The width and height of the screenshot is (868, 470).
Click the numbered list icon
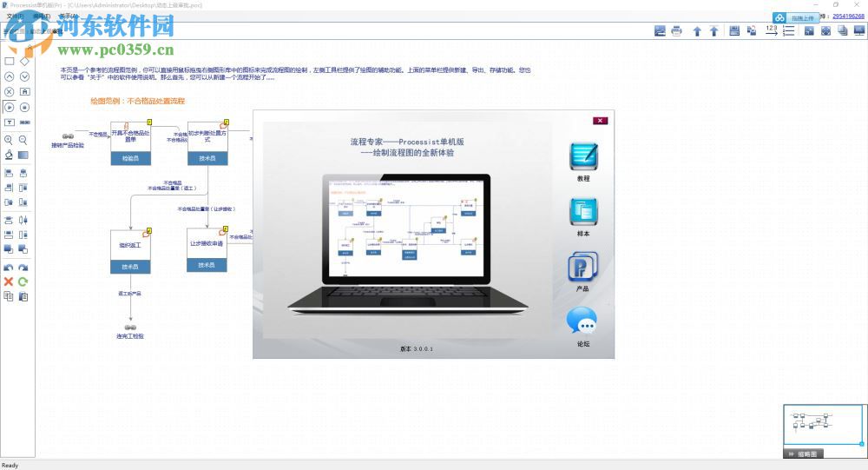pyautogui.click(x=789, y=31)
